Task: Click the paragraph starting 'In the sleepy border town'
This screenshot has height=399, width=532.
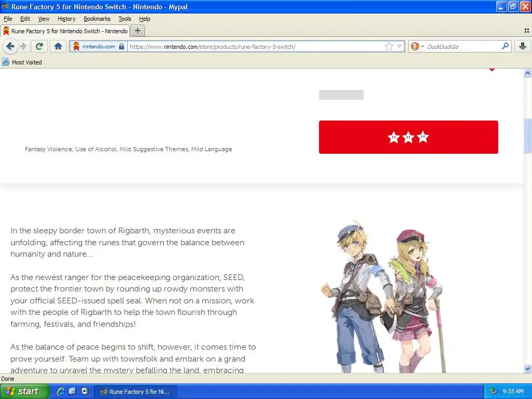Action: [127, 242]
